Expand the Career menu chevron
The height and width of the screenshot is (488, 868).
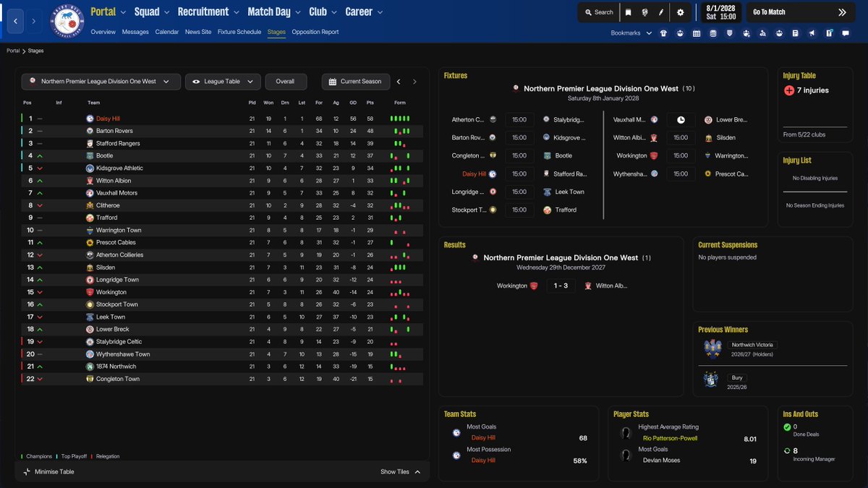(x=380, y=12)
